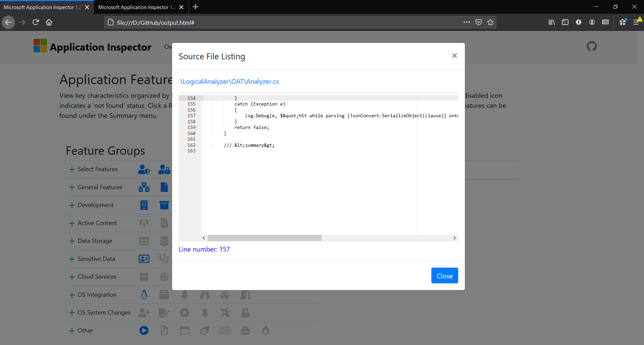
Task: Click the user-lock icon in Select Features row
Action: 164,169
